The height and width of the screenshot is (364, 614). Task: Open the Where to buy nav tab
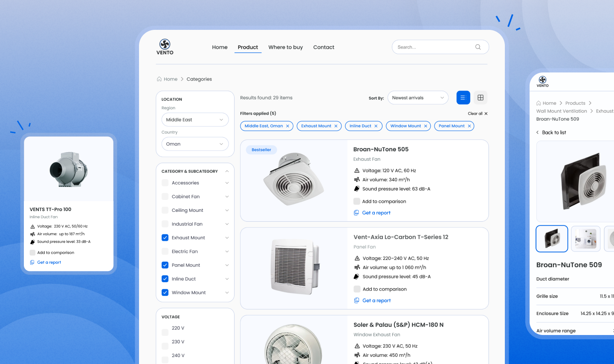[286, 47]
